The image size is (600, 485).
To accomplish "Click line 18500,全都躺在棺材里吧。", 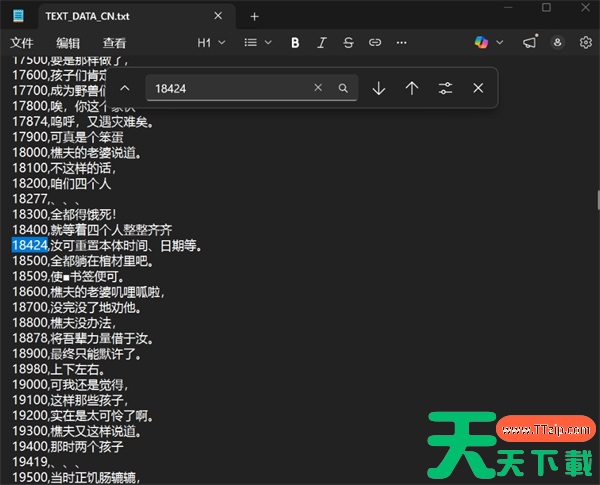I will tap(83, 261).
